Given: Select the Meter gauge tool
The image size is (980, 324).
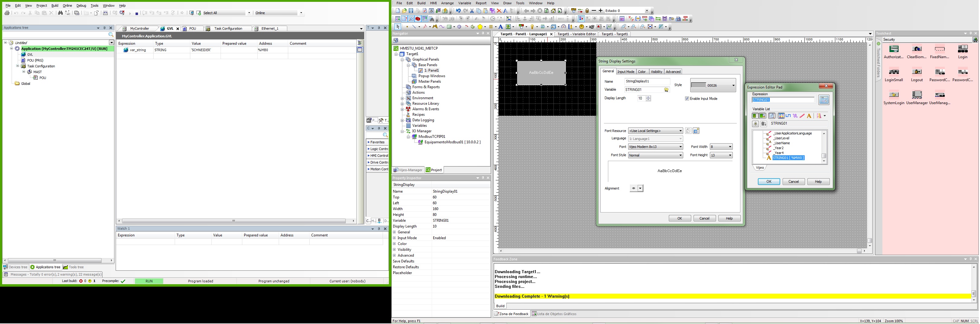Looking at the screenshot, I should click(563, 27).
